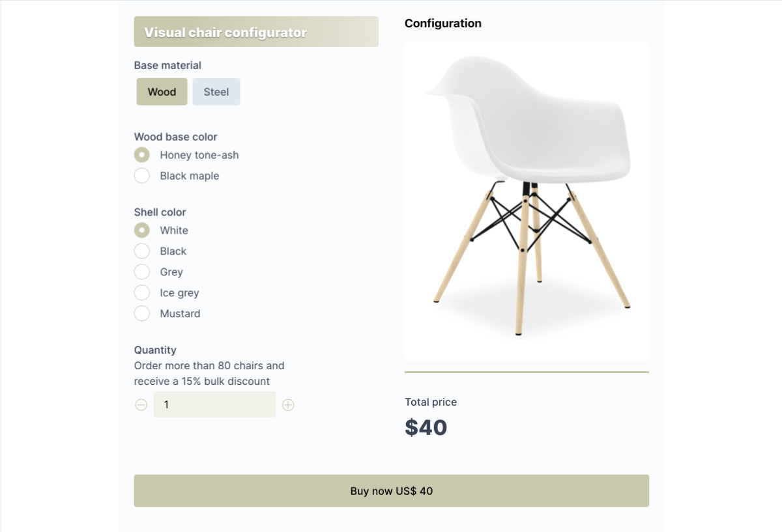
Task: Click the Visual chair configurator heading
Action: click(225, 33)
